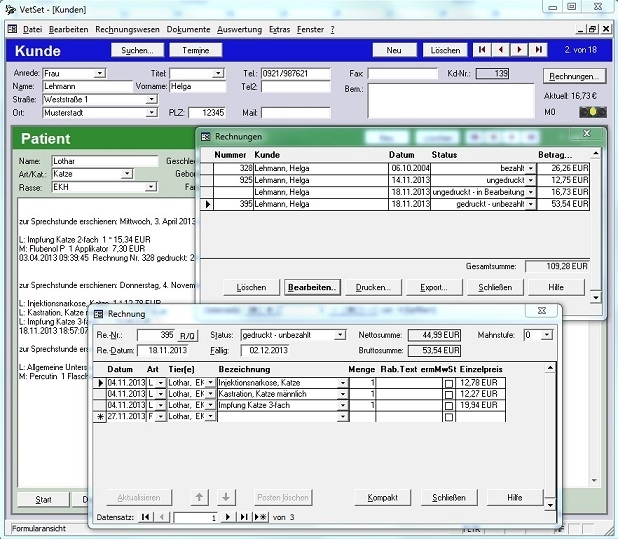
Task: Expand the Straße dropdown
Action: click(152, 99)
